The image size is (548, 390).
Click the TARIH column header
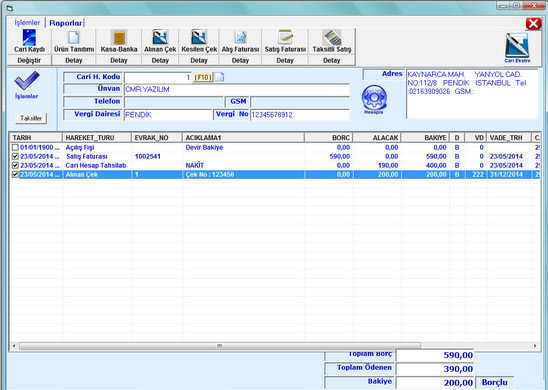(x=36, y=138)
